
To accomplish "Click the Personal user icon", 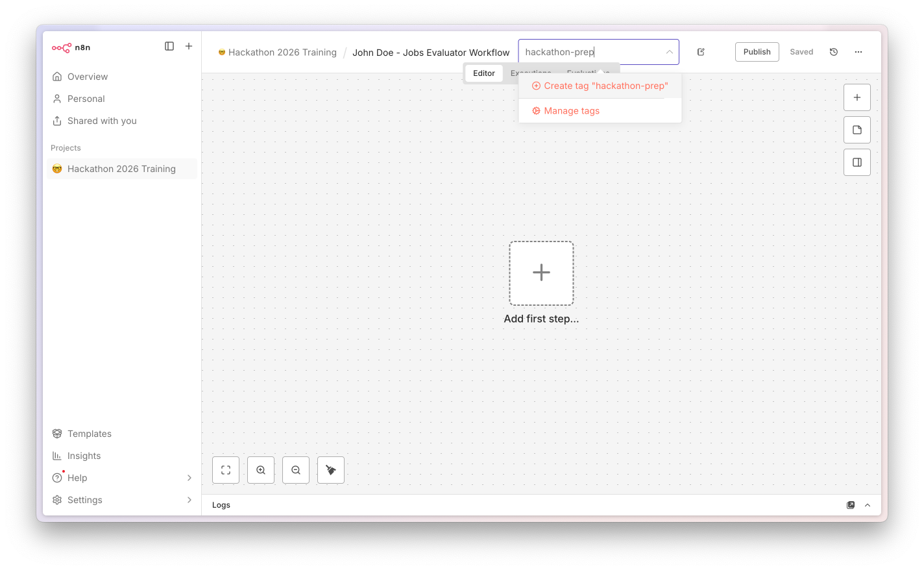I will [x=57, y=99].
